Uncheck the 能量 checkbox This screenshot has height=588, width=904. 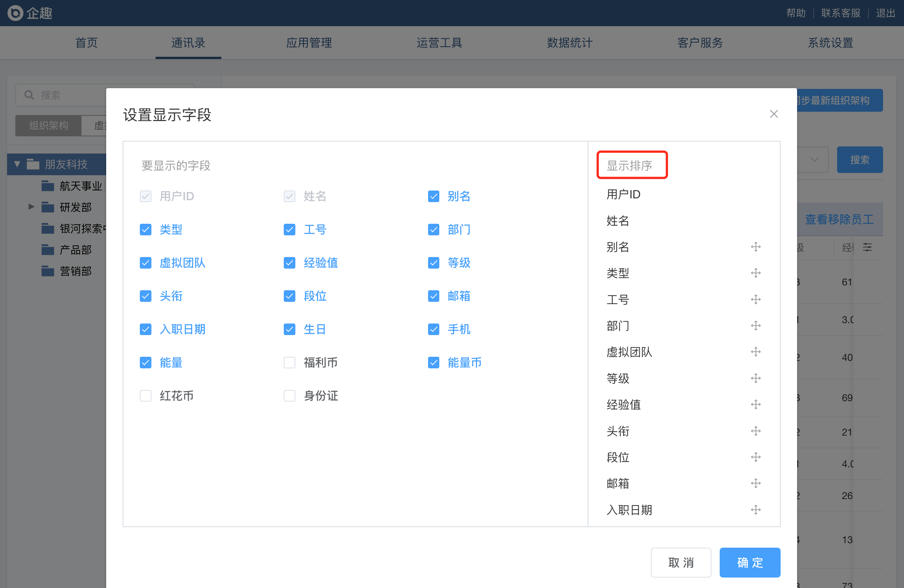point(145,362)
